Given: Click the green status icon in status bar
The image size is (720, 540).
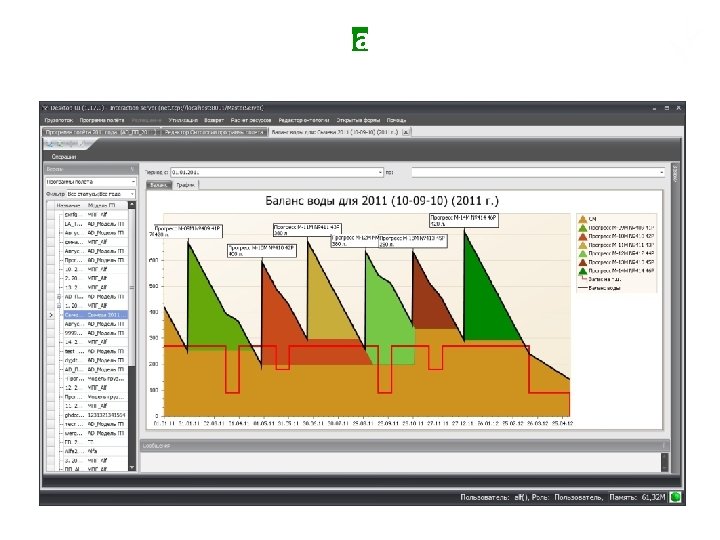Looking at the screenshot, I should coord(675,497).
